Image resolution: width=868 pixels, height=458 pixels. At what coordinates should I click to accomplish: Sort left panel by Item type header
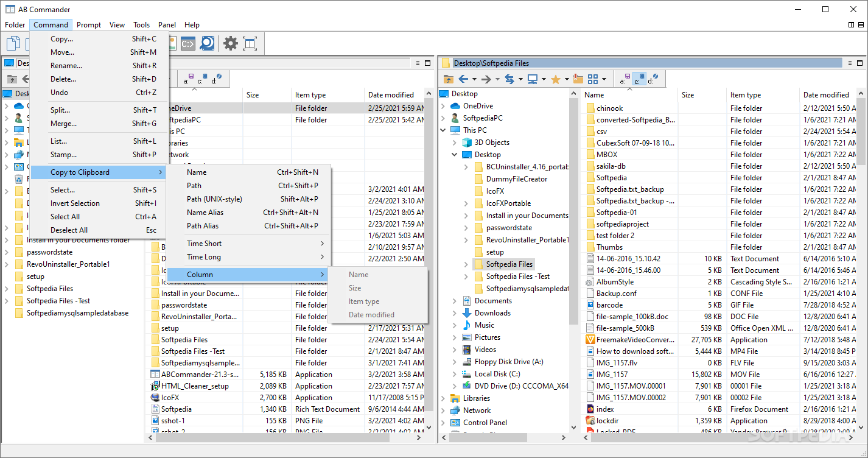[328, 95]
